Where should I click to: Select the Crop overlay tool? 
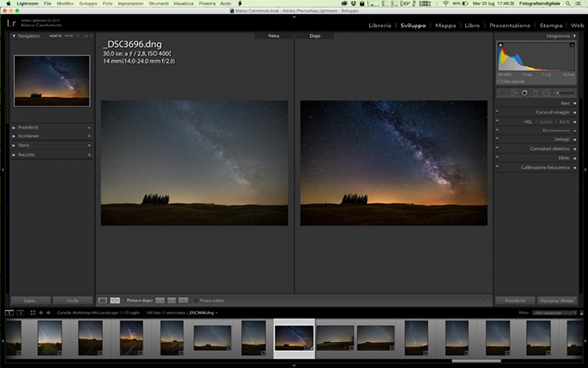502,93
